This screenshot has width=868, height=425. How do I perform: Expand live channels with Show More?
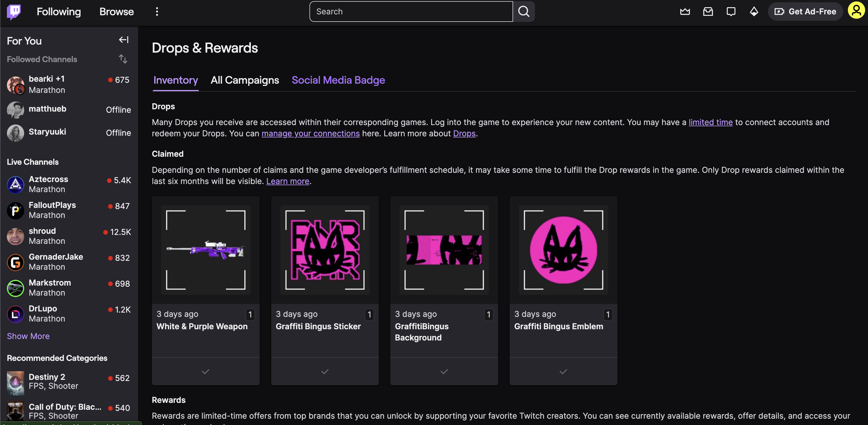(x=28, y=336)
